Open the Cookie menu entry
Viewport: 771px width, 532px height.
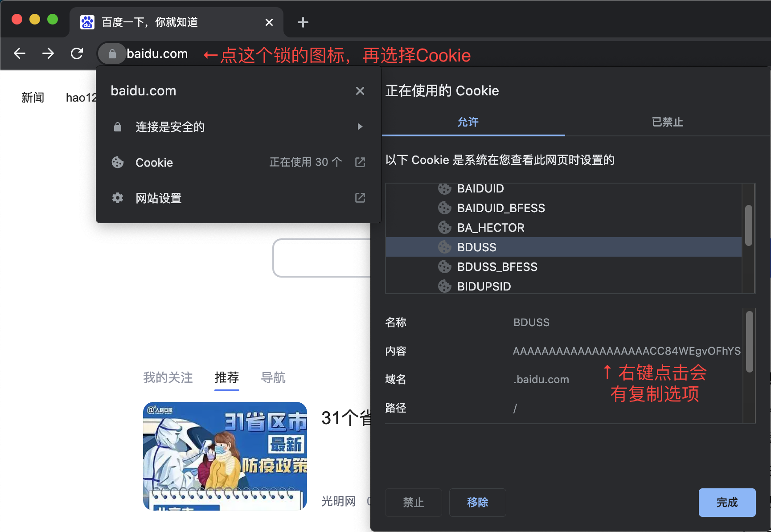click(238, 162)
